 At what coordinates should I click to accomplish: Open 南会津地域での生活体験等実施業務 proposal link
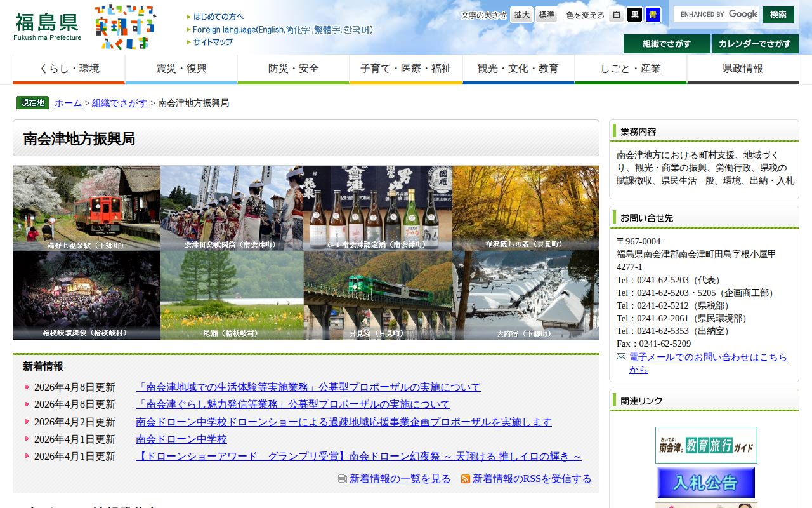pyautogui.click(x=308, y=387)
